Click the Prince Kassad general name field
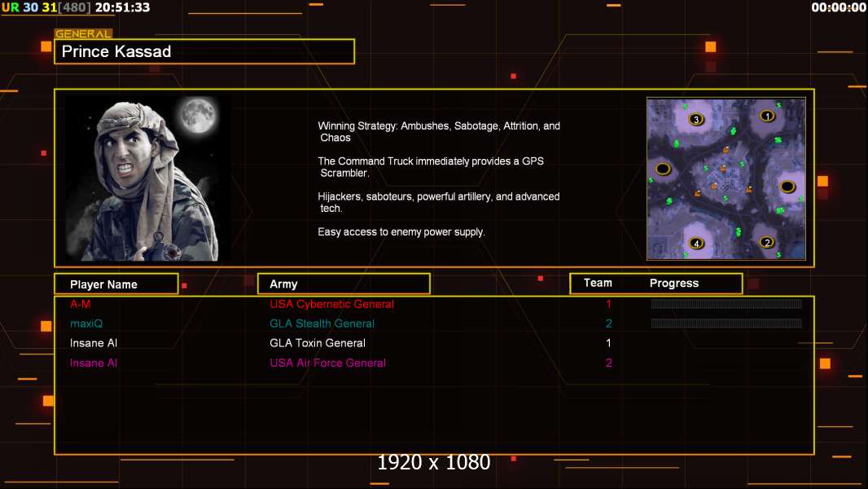Viewport: 868px width, 489px height. (x=204, y=51)
